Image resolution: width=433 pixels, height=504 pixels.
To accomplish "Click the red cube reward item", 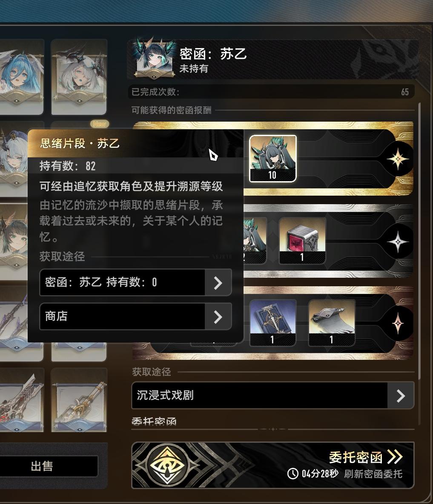I will 302,241.
